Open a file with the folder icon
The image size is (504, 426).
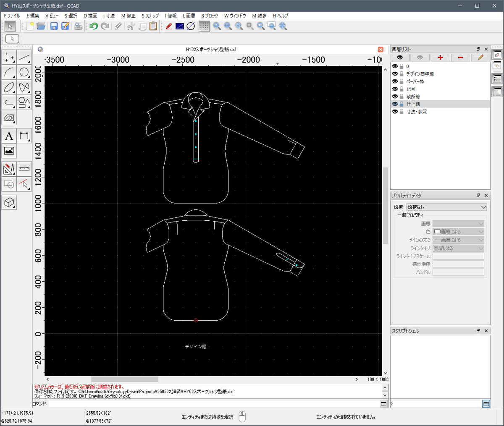coord(41,26)
